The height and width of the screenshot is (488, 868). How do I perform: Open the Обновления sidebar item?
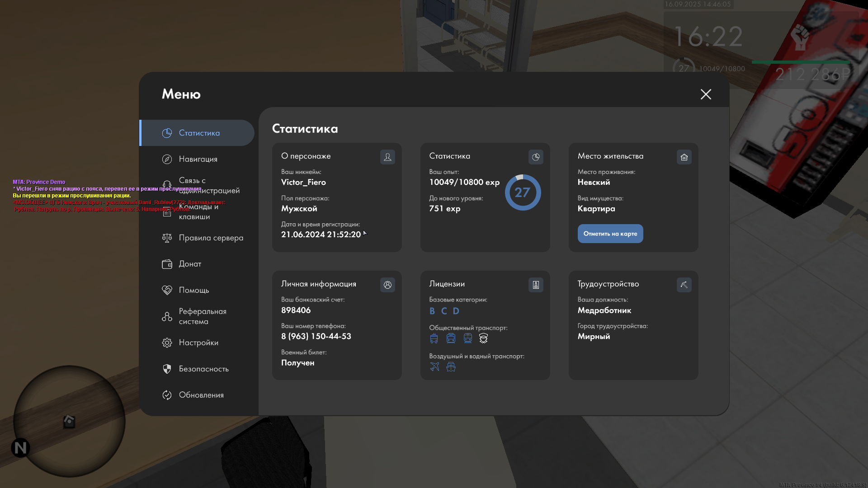(x=201, y=395)
